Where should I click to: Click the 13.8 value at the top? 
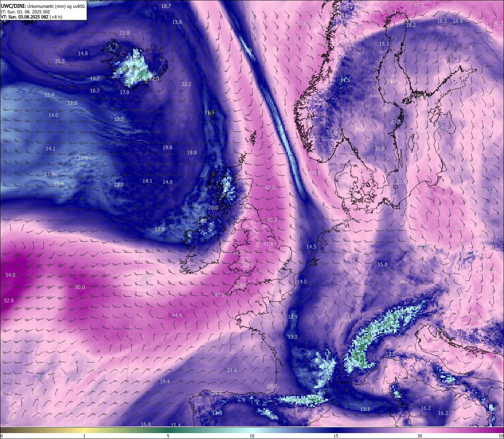177,22
